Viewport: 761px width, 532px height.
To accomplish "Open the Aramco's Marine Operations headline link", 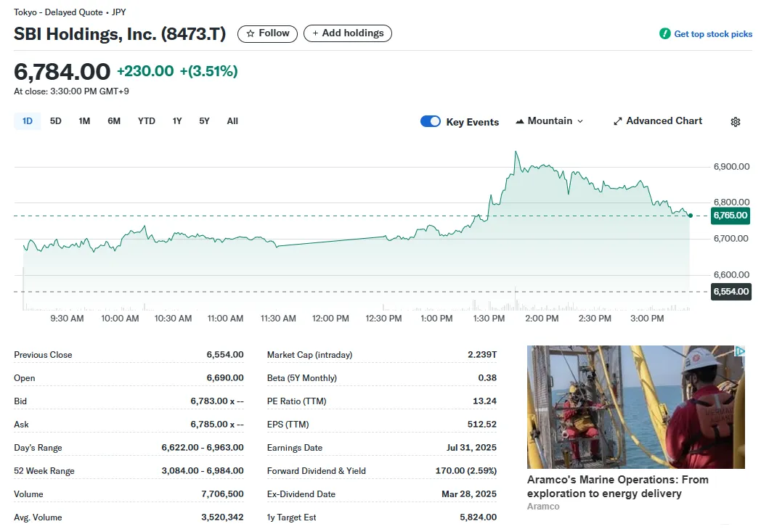I will [617, 486].
